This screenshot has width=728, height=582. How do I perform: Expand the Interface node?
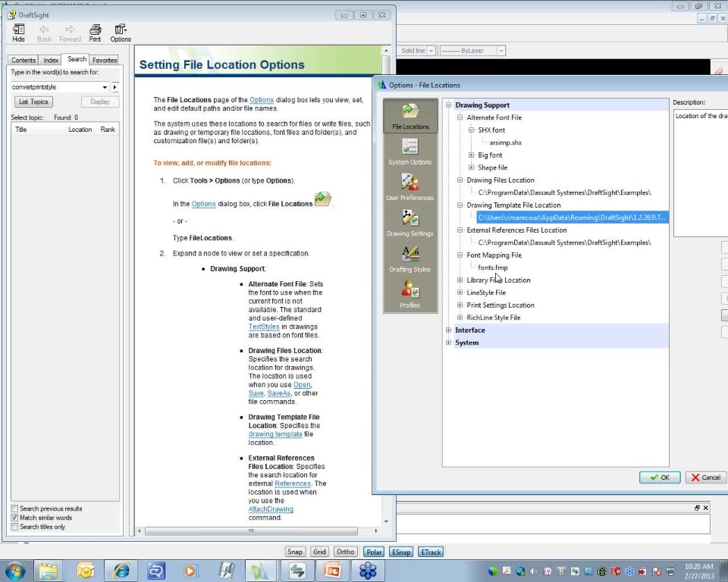pos(448,330)
